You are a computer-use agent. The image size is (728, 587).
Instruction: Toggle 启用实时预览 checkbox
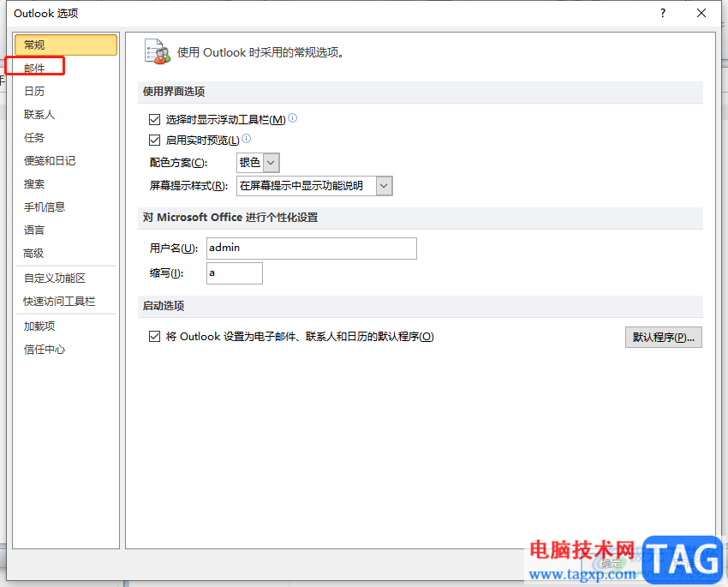click(155, 140)
